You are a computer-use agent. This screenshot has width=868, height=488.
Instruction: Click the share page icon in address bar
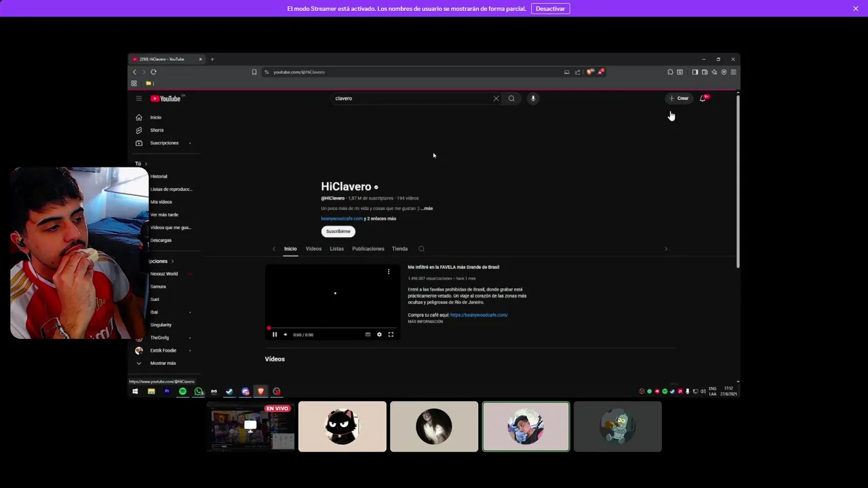577,72
